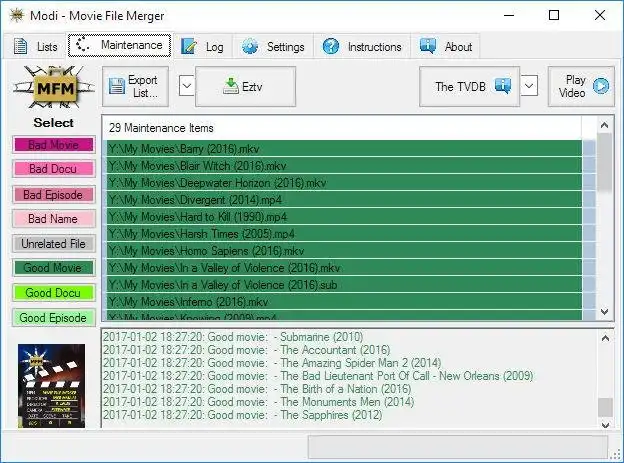Select Barry (2016).mkv row
The image size is (624, 463).
(344, 148)
